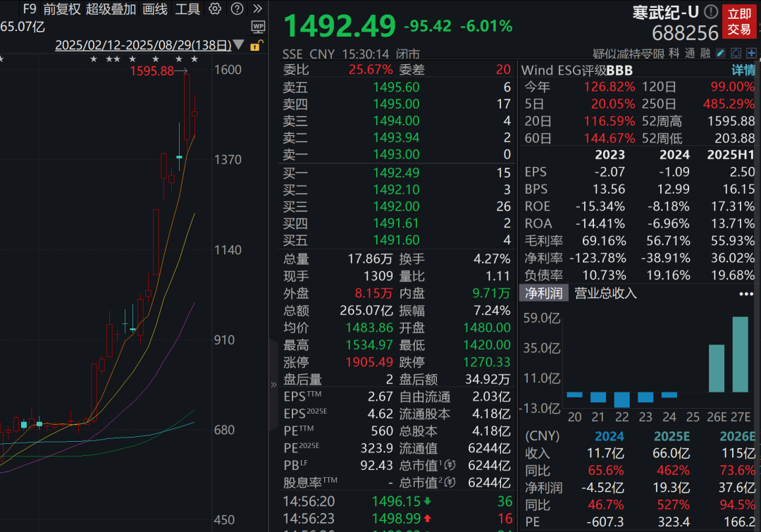This screenshot has width=761, height=532.
Task: Click the info icon beside 寒武纪-U
Action: (x=711, y=11)
